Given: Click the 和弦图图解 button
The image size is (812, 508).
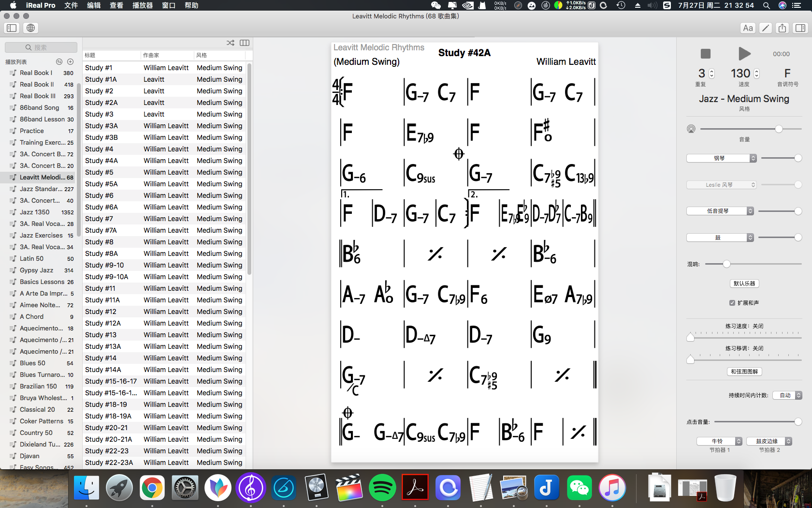Looking at the screenshot, I should 744,372.
